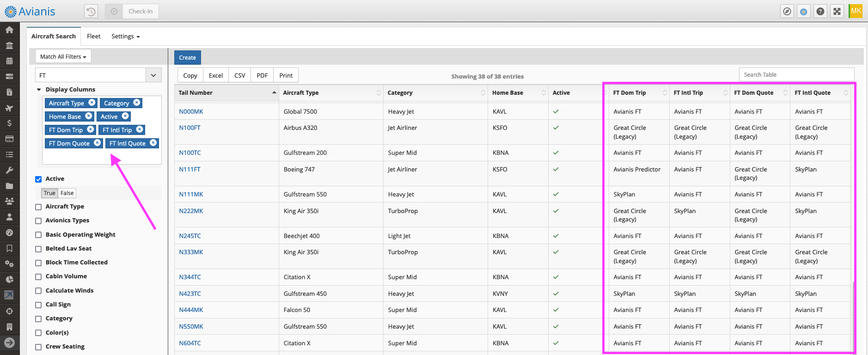This screenshot has width=868, height=355.
Task: Uncheck the Active filter checkbox
Action: [38, 179]
